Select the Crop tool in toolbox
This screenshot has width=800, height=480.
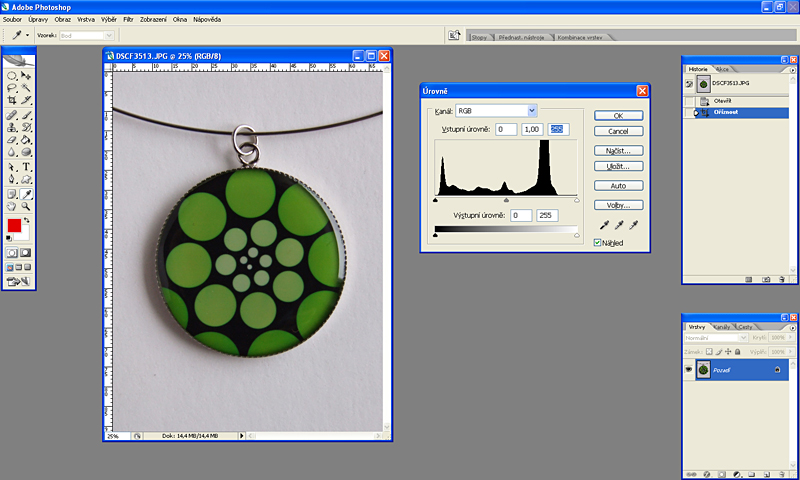coord(12,101)
